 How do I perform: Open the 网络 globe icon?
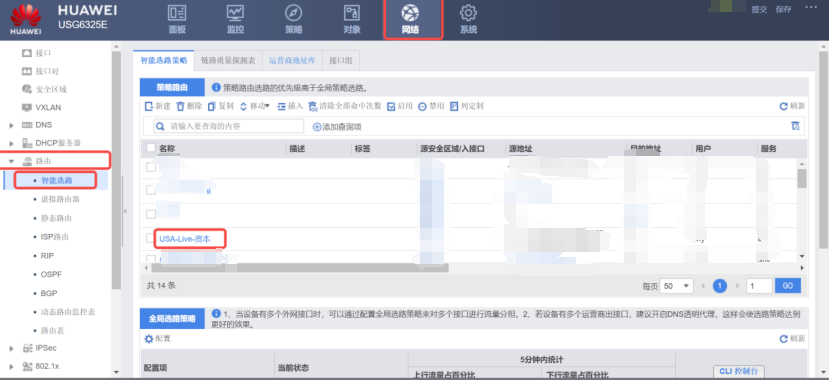pos(410,13)
